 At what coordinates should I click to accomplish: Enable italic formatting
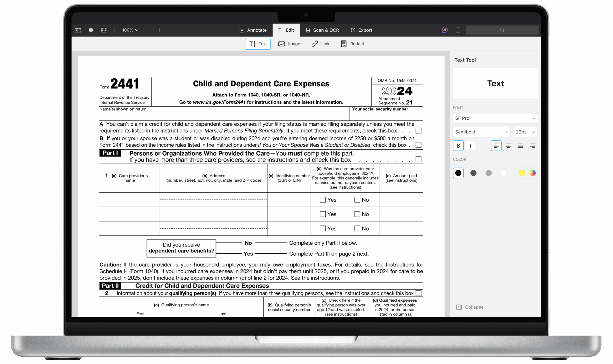[471, 146]
